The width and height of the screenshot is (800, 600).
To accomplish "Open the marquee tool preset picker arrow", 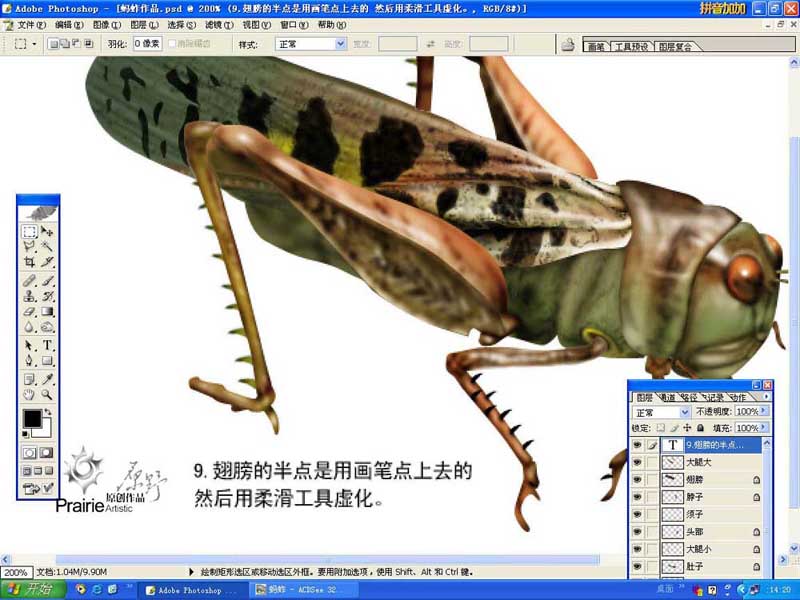I will click(x=34, y=44).
